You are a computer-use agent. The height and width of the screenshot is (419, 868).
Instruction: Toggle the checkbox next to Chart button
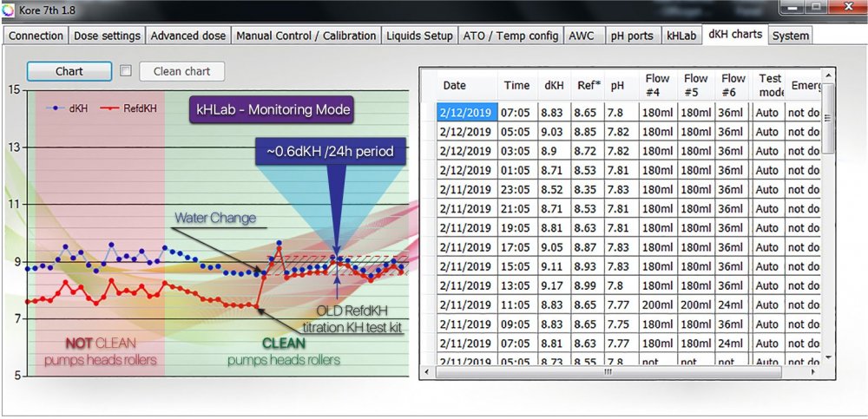(x=126, y=71)
